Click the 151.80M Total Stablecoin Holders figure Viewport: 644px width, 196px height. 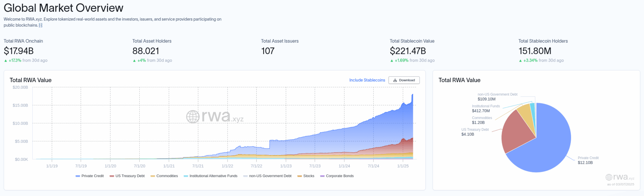click(535, 51)
